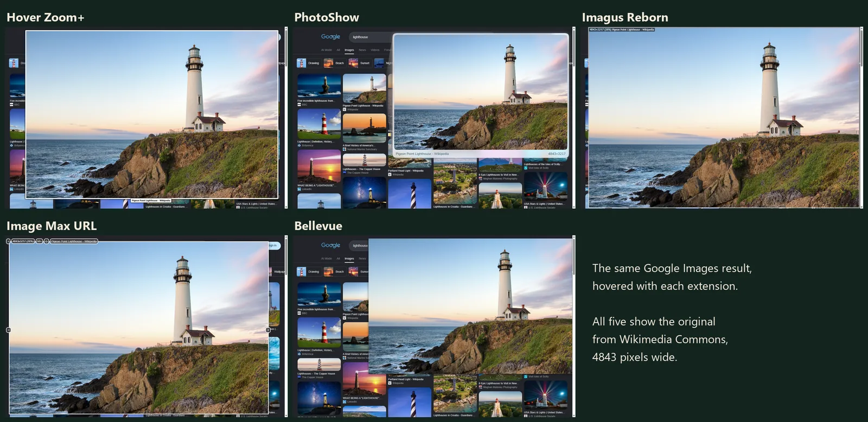Click the Portland Head Light Wikipedia favicon in Bellevue
Screen dimensions: 868x422
tap(390, 383)
